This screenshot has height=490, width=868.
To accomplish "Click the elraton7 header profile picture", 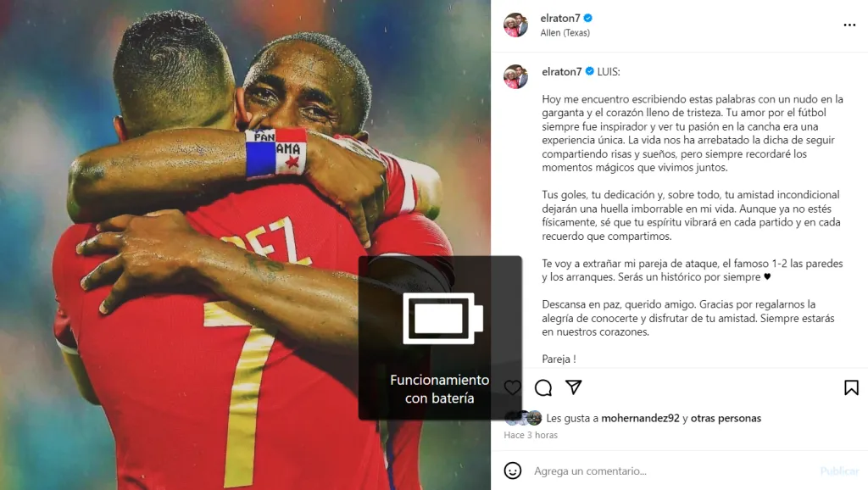I will point(515,25).
